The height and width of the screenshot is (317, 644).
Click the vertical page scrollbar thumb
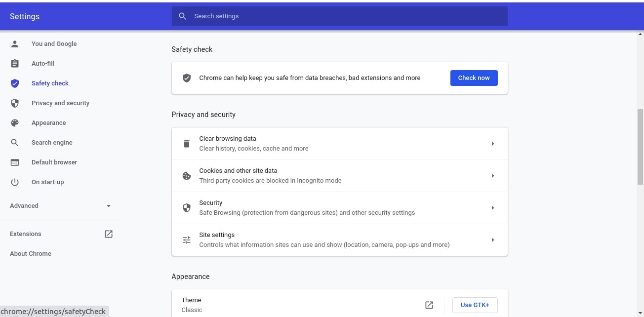(641, 147)
